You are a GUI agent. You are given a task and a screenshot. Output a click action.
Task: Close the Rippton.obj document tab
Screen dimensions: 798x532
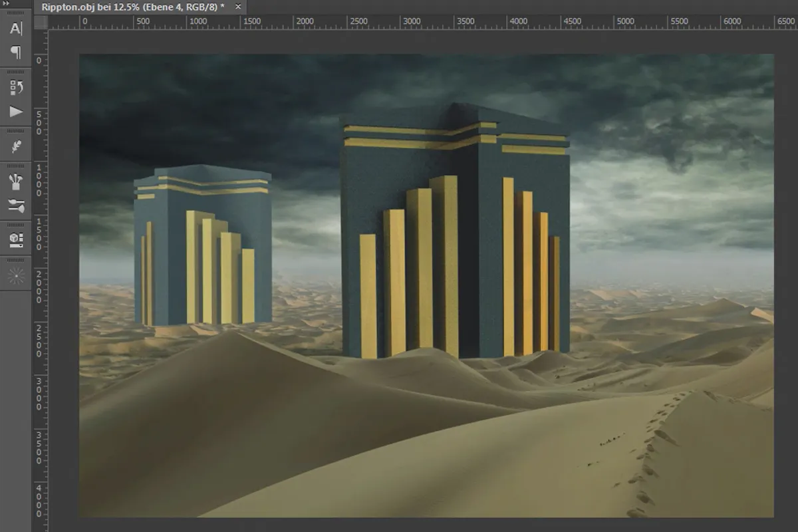(x=238, y=7)
